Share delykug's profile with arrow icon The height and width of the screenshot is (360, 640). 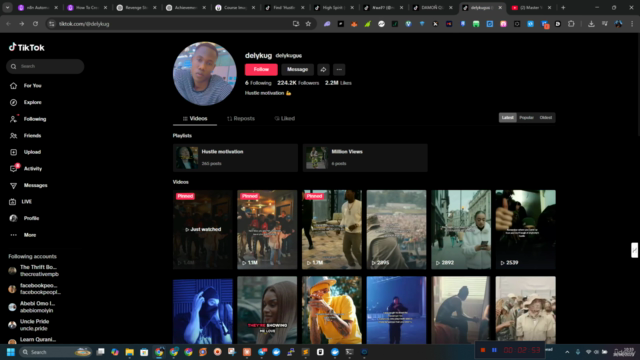(x=323, y=69)
